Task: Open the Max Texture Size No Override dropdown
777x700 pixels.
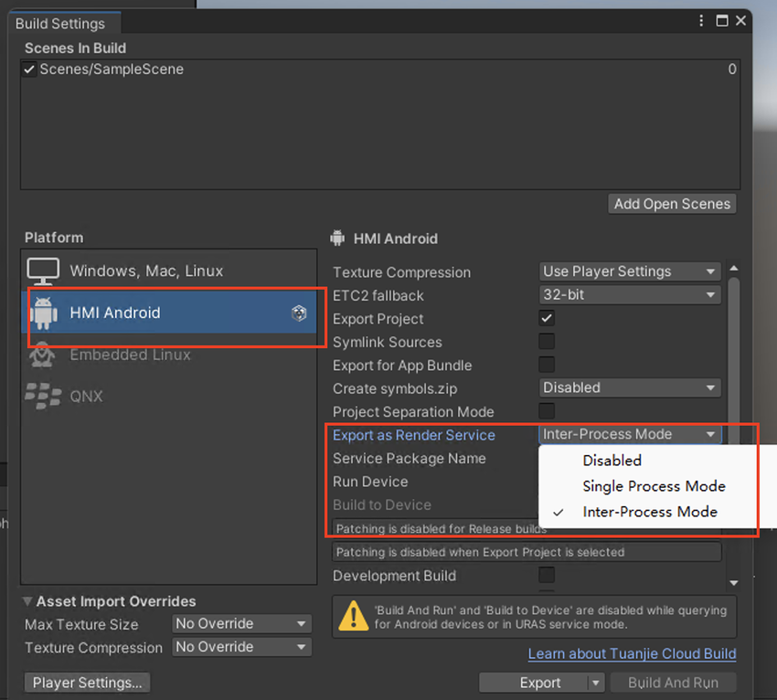Action: [x=241, y=623]
